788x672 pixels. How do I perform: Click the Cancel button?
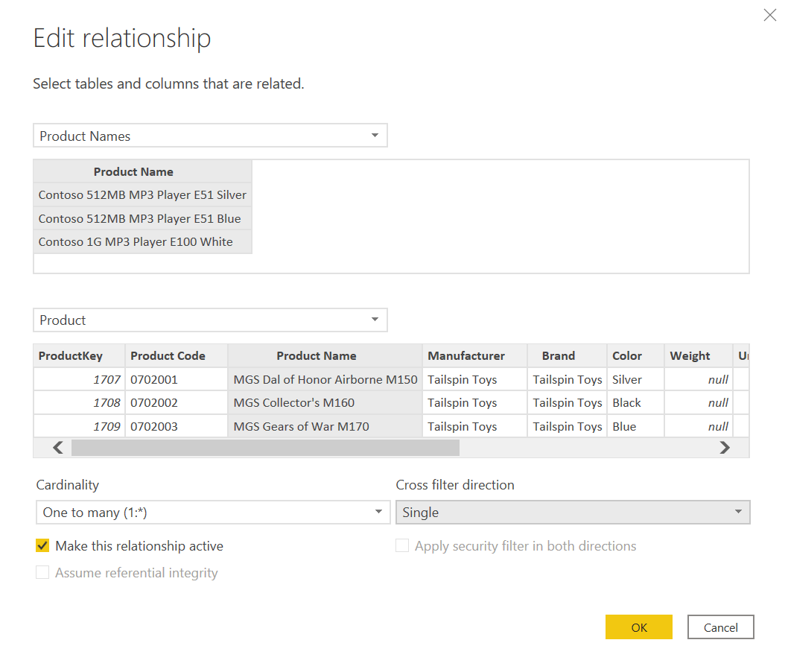pos(721,627)
